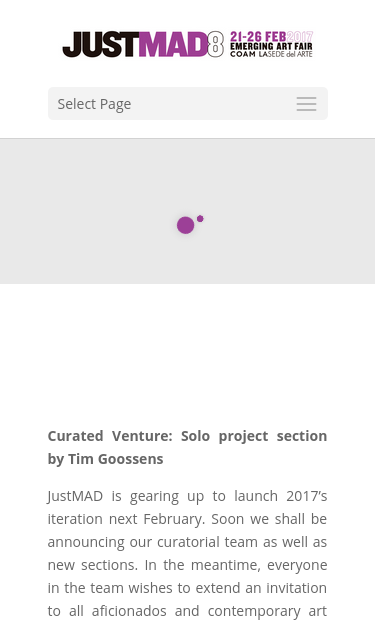Click the "by Tim Goossens" heading line
The image size is (375, 627).
(106, 459)
